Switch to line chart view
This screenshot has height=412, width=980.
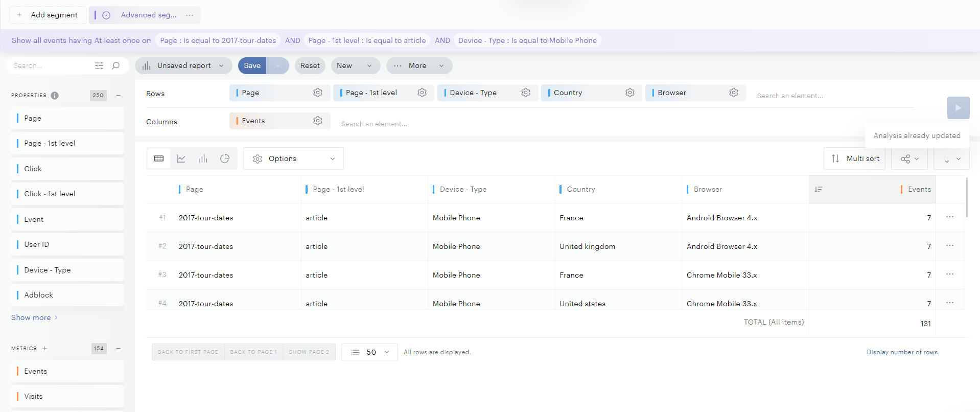(181, 158)
